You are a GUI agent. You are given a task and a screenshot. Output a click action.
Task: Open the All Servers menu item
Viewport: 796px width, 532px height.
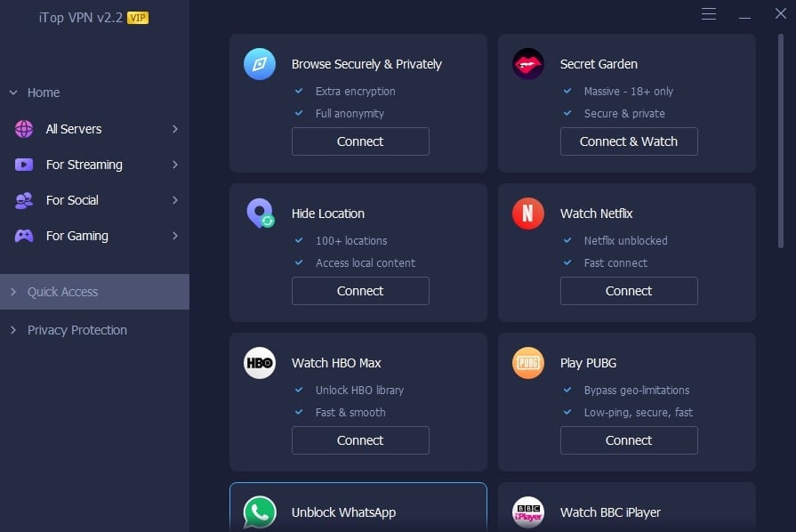point(95,129)
